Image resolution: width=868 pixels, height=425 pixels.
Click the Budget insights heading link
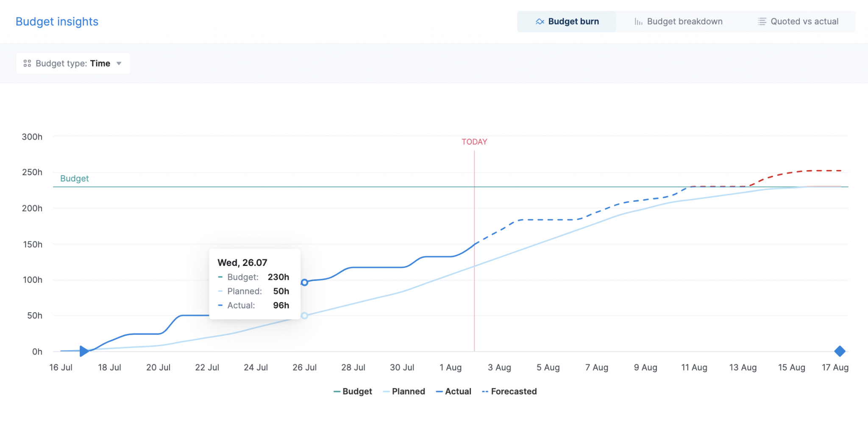coord(57,21)
